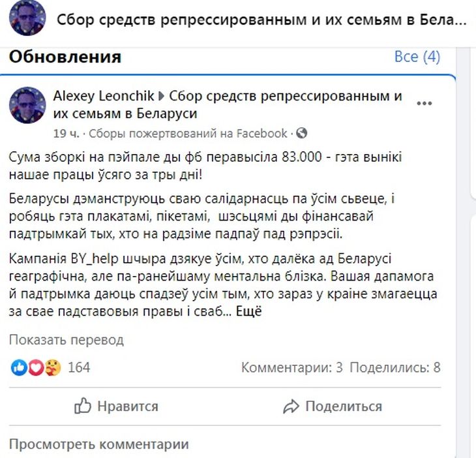Viewport: 476px width, 458px height.
Task: Click the fundraiser avatar in the header
Action: coord(27,19)
